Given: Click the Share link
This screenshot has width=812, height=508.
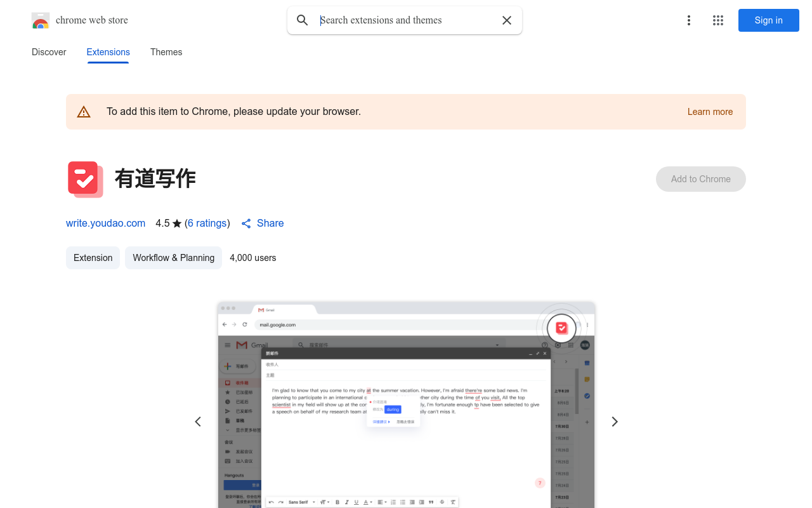Looking at the screenshot, I should (x=270, y=224).
